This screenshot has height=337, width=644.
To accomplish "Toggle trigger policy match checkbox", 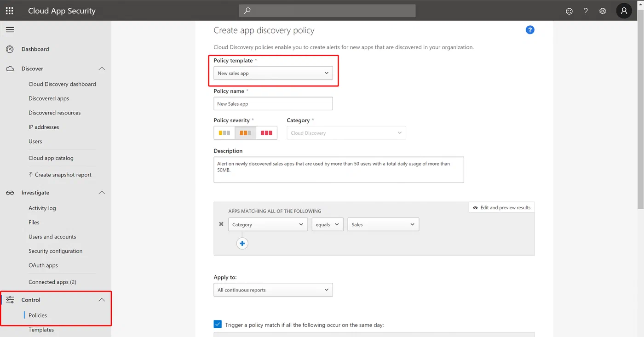I will (x=218, y=325).
